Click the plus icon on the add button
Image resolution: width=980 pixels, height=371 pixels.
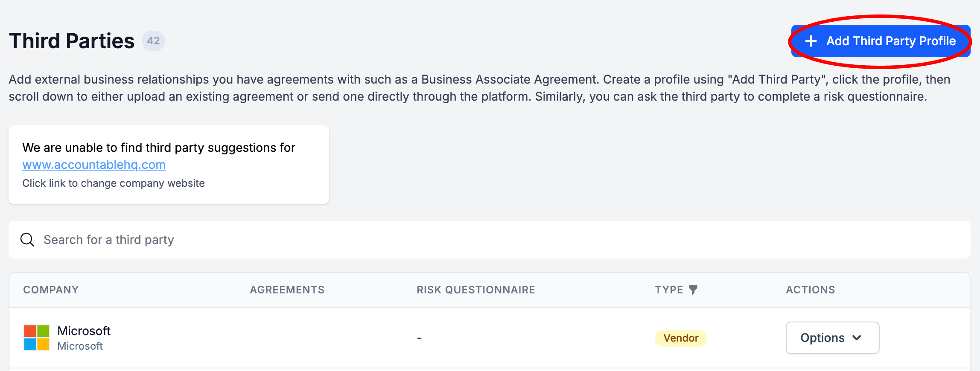coord(811,41)
